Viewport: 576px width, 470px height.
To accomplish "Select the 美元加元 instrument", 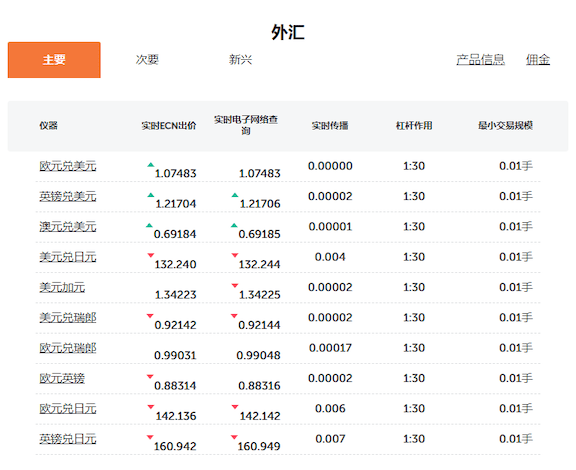I will (x=62, y=287).
